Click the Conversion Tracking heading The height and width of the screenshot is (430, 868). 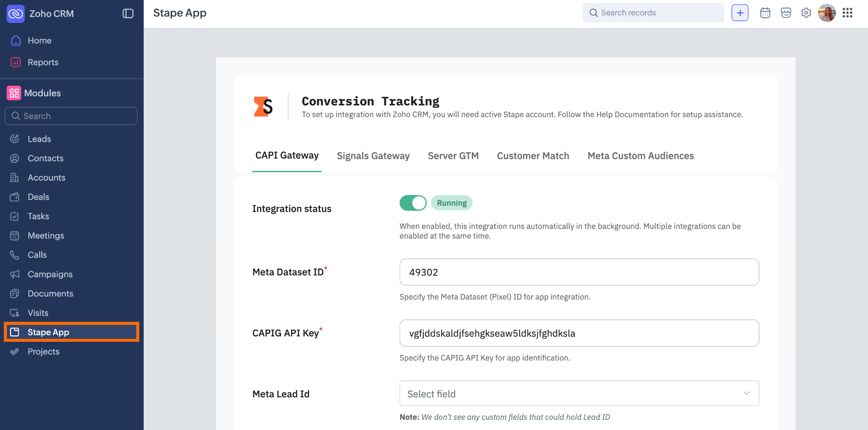pos(370,101)
